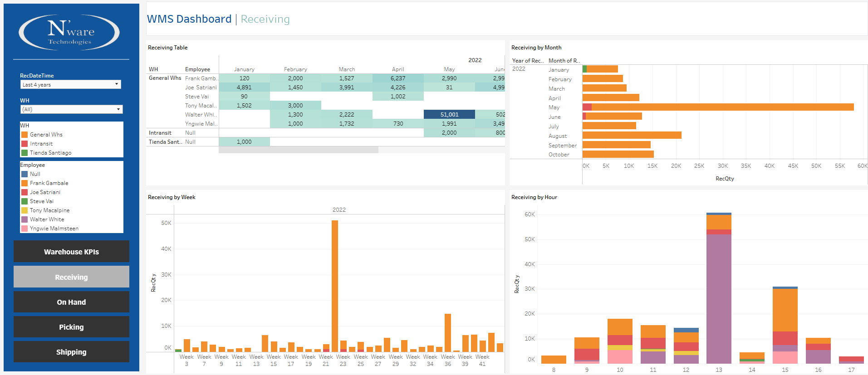Select the Intransit red legend swatch

[x=25, y=144]
